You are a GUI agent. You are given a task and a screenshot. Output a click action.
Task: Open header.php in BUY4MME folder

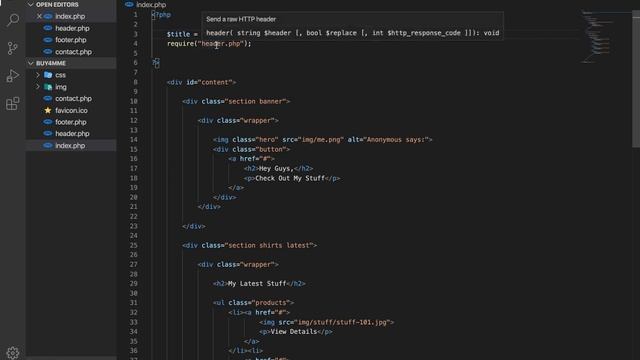(x=71, y=133)
